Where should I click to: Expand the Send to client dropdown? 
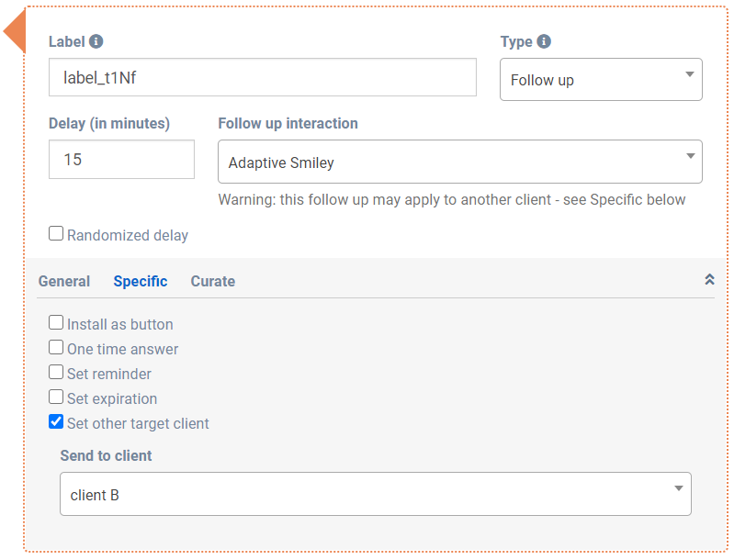pyautogui.click(x=375, y=495)
